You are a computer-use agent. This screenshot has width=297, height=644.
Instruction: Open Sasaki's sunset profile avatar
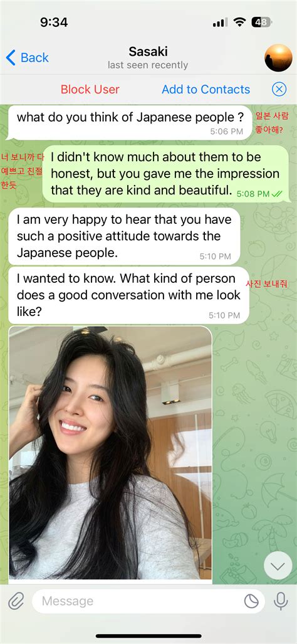pyautogui.click(x=279, y=58)
